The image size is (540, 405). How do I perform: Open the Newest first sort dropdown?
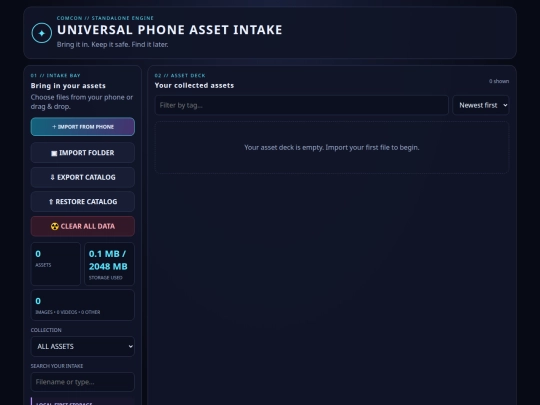click(x=481, y=105)
